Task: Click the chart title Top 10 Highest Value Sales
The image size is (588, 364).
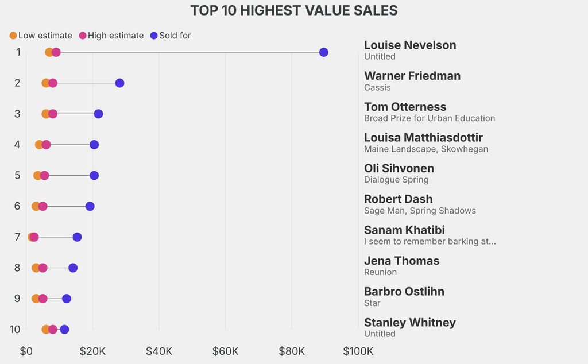Action: click(294, 10)
